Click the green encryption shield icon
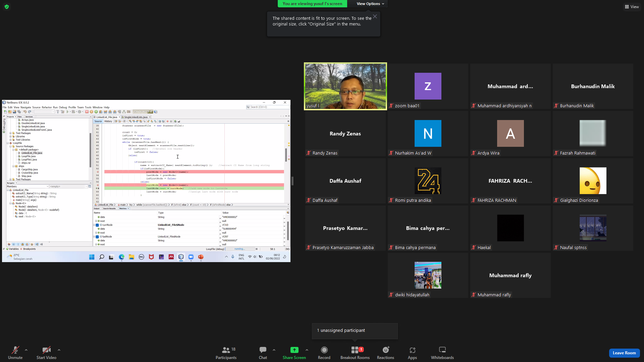The image size is (644, 362). tap(7, 7)
